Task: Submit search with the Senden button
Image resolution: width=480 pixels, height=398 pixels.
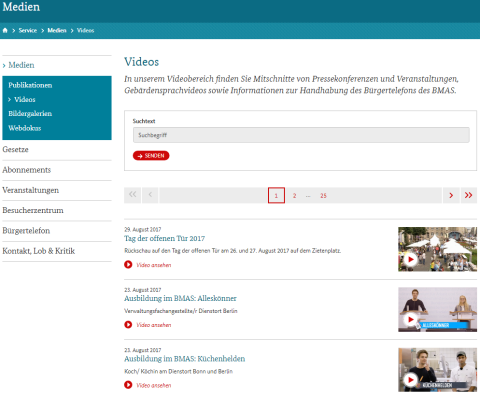Action: point(151,156)
